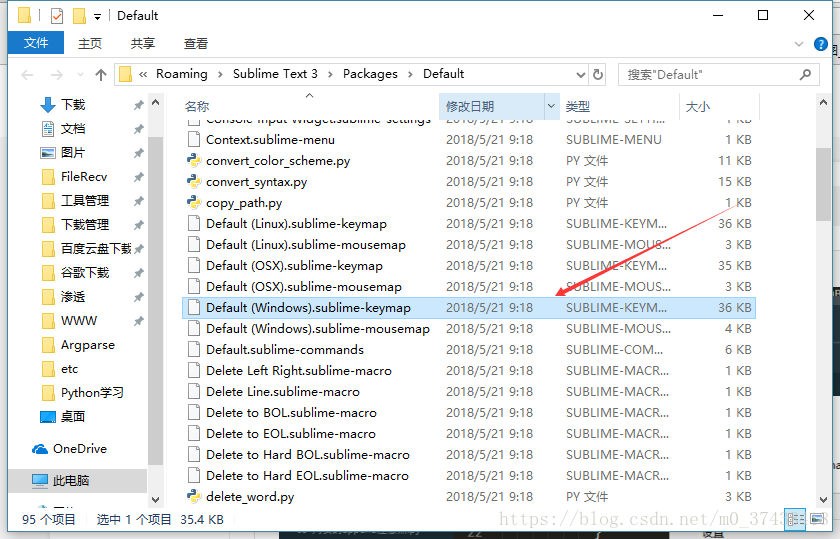This screenshot has width=840, height=539.
Task: Sort by the 名称 column header
Action: pyautogui.click(x=197, y=107)
